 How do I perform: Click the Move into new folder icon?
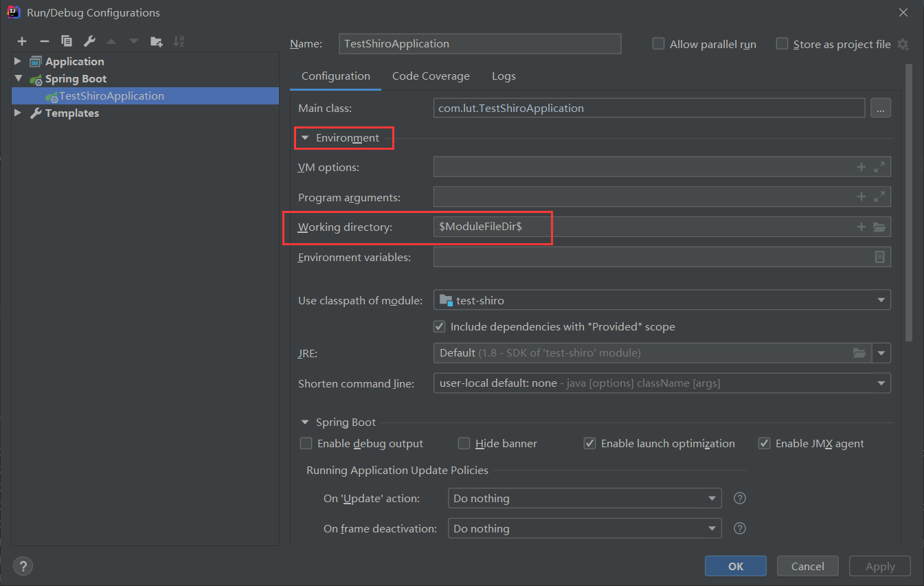click(x=157, y=42)
